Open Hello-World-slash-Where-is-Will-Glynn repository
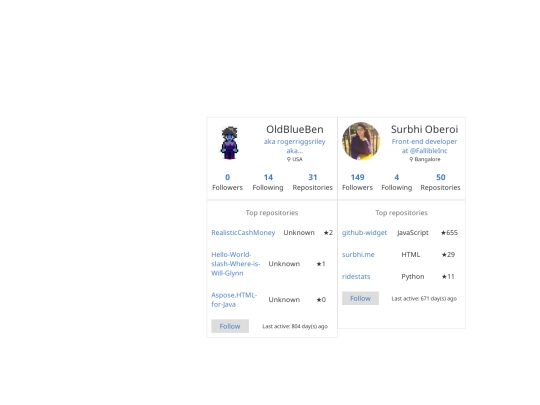The width and height of the screenshot is (540, 405). [x=236, y=264]
